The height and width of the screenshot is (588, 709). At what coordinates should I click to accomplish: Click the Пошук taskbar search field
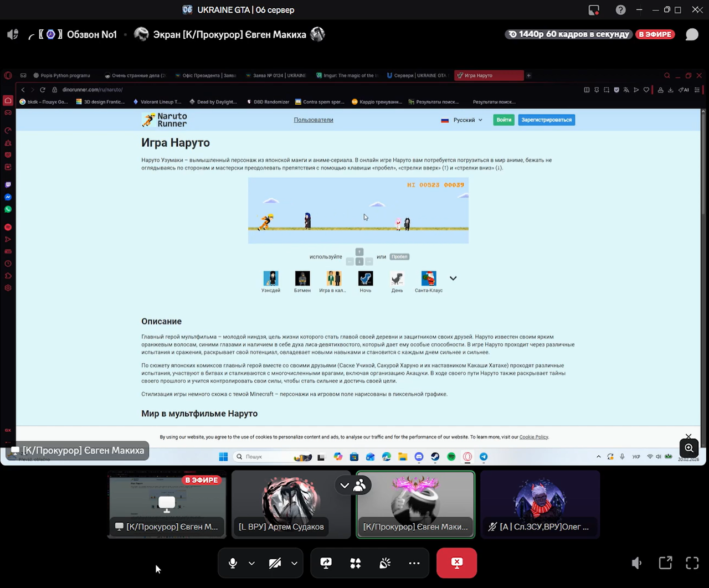click(x=272, y=457)
